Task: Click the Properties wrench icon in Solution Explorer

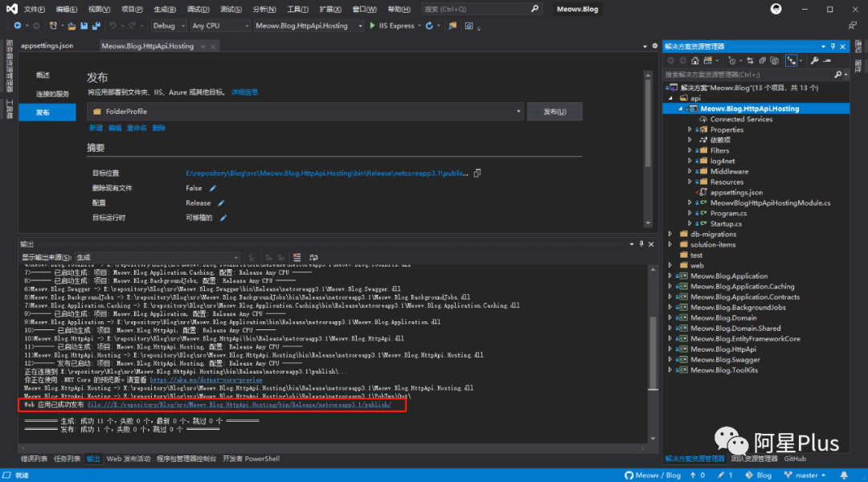Action: 814,61
